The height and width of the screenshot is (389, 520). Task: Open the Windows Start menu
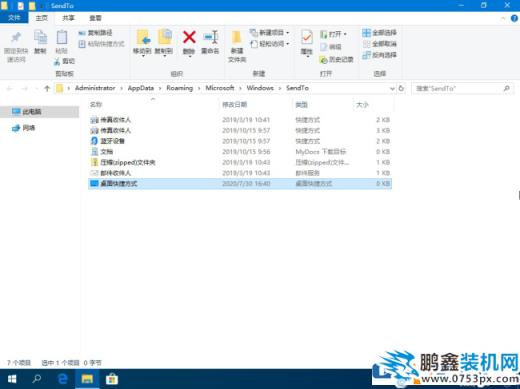pyautogui.click(x=12, y=379)
